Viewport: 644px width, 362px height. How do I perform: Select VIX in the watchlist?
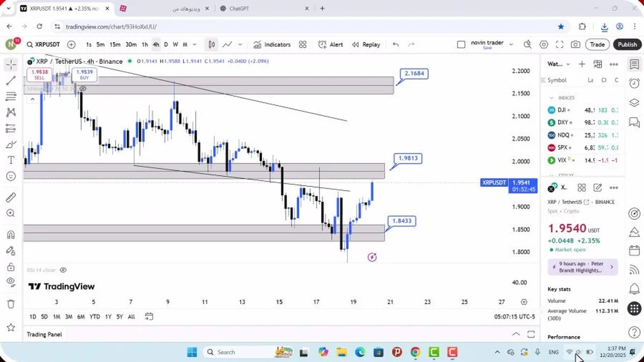coord(584,160)
